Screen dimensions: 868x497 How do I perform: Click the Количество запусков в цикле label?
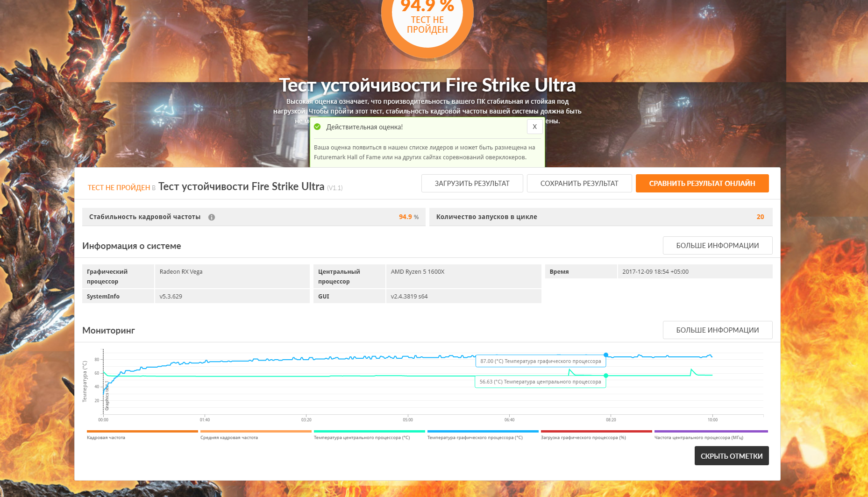click(x=487, y=217)
